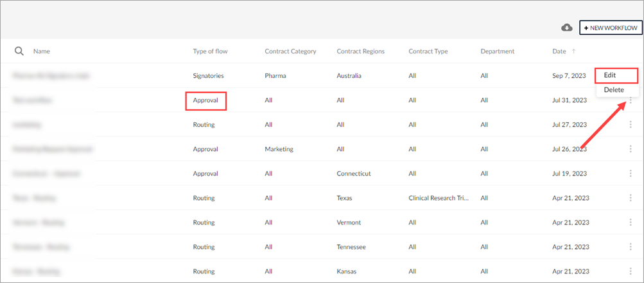Screen dimensions: 644x283
Task: Select Approval in the Jul 31, 2023 row
Action: (x=205, y=100)
